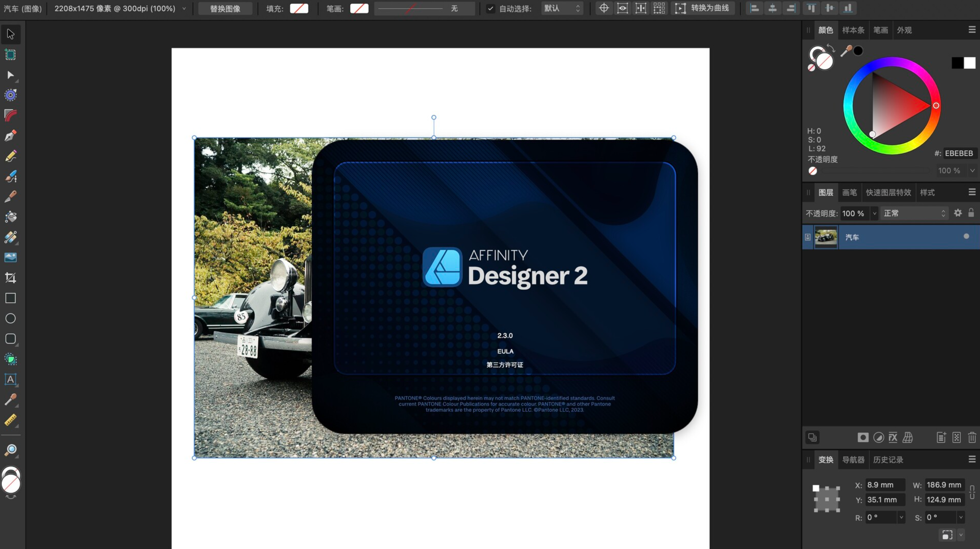Select the Vector Brush tool
Image resolution: width=980 pixels, height=549 pixels.
tap(11, 176)
